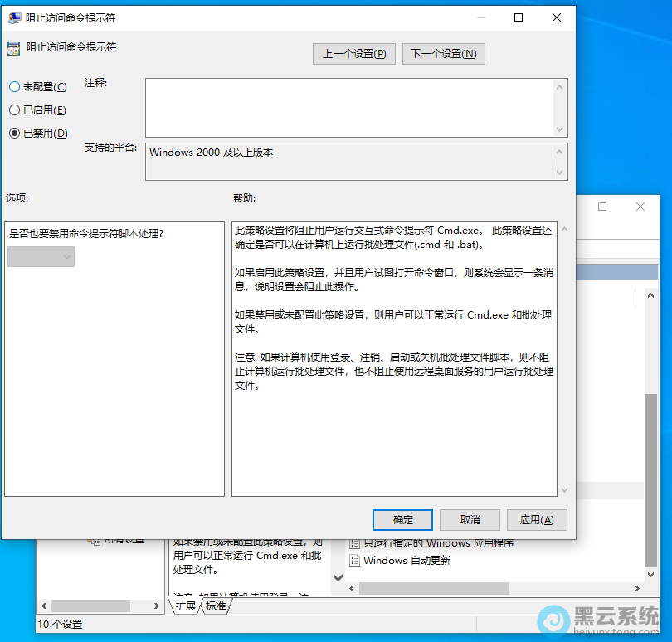
Task: Click the policy icon beside 阻止访问命令提示符 header
Action: 13,47
